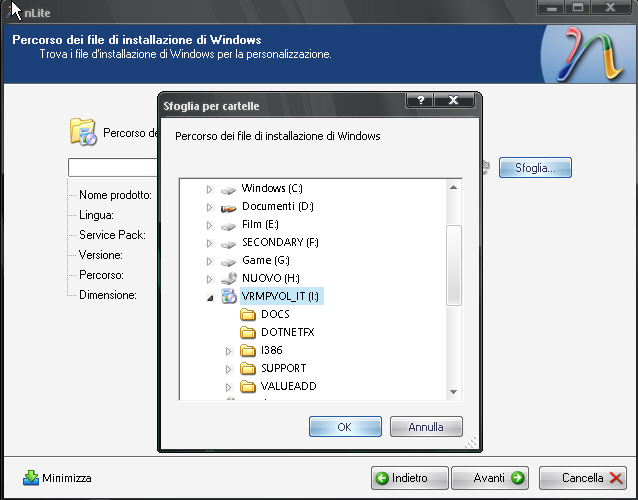This screenshot has width=638, height=500.
Task: Click the Sfoglia... browse button
Action: click(535, 168)
